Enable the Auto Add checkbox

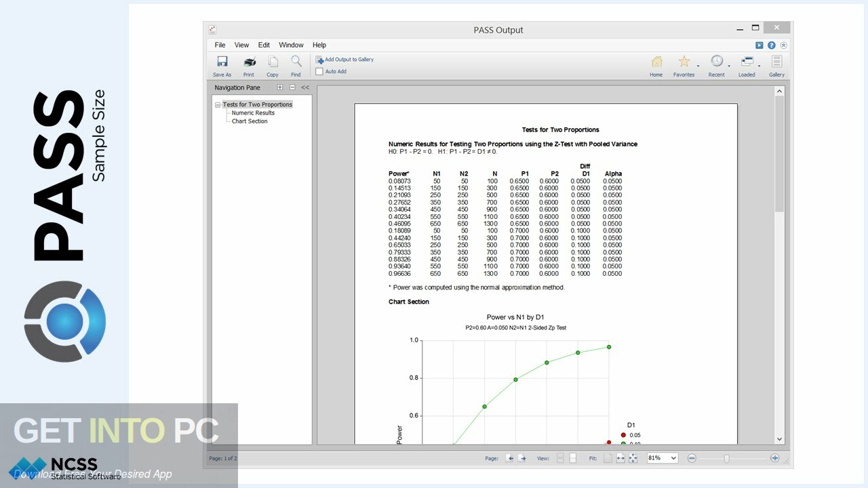point(319,71)
